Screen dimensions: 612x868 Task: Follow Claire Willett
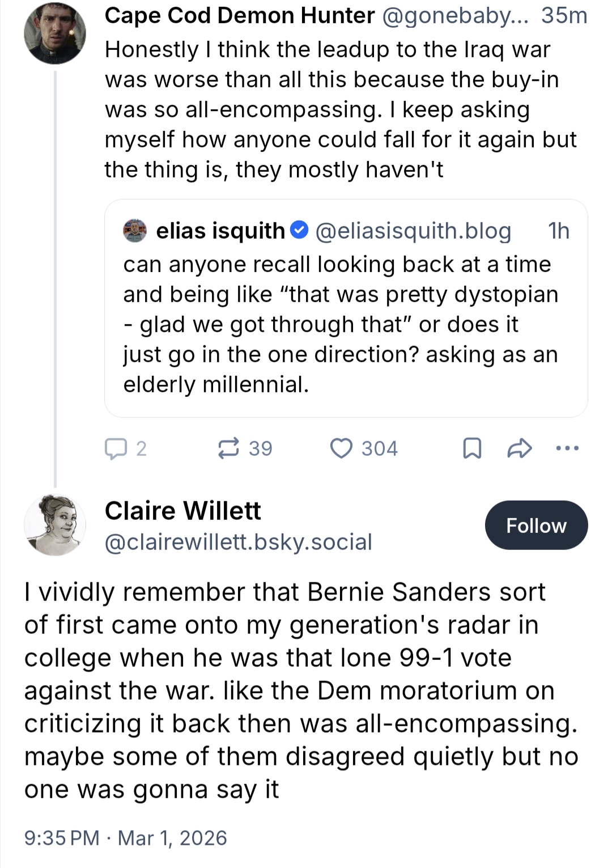tap(536, 525)
